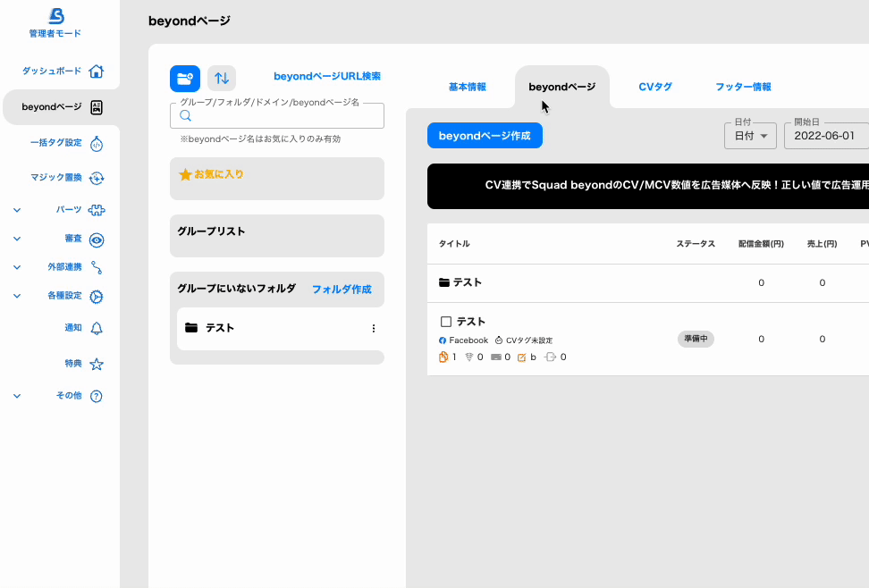Expand the パーツ sidebar menu chevron
This screenshot has width=869, height=588.
[17, 210]
